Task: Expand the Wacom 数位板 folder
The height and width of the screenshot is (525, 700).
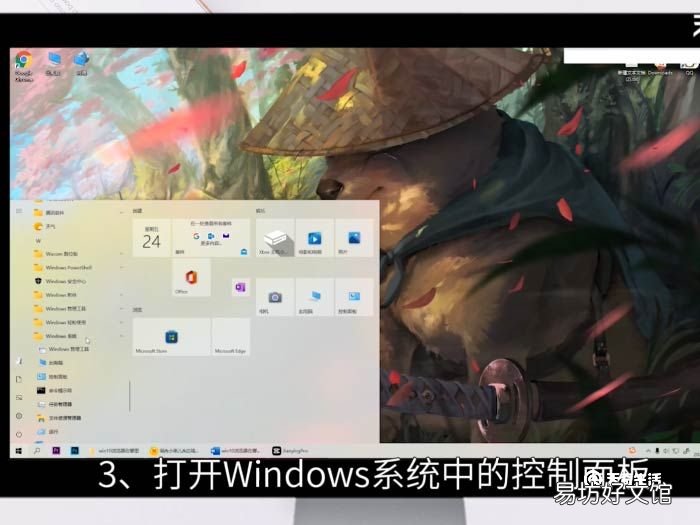Action: pyautogui.click(x=77, y=254)
